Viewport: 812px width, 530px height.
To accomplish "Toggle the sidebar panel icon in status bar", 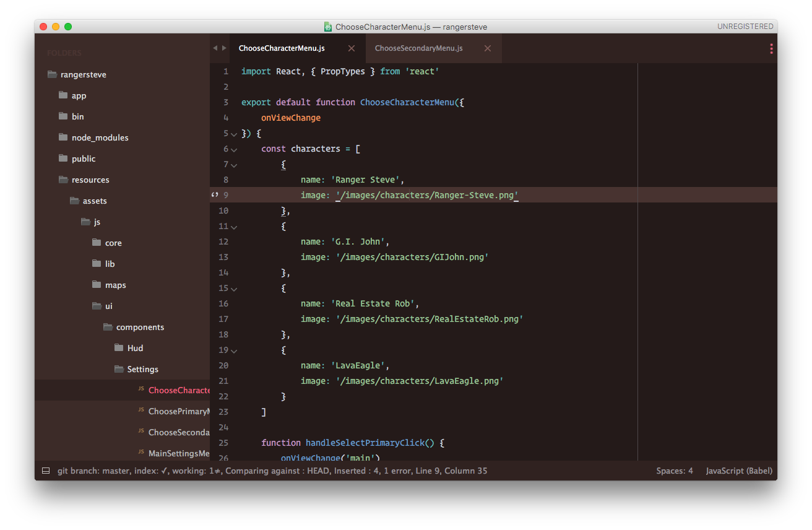I will click(x=45, y=471).
